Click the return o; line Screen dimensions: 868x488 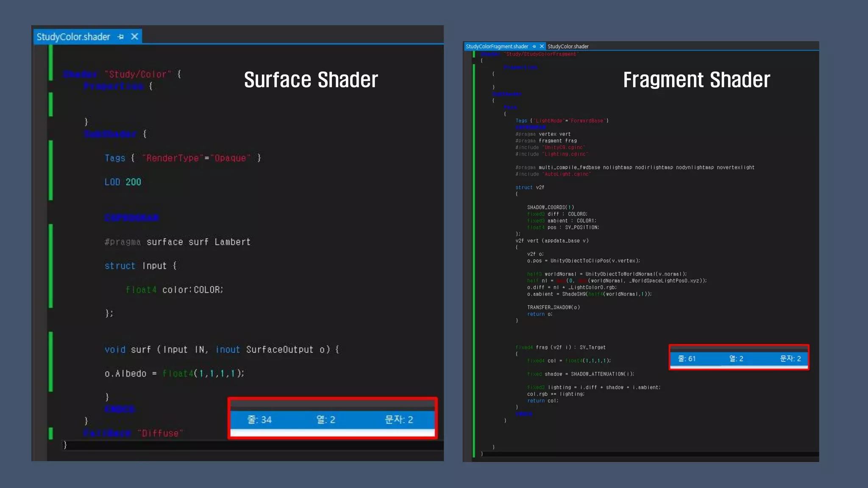coord(540,314)
